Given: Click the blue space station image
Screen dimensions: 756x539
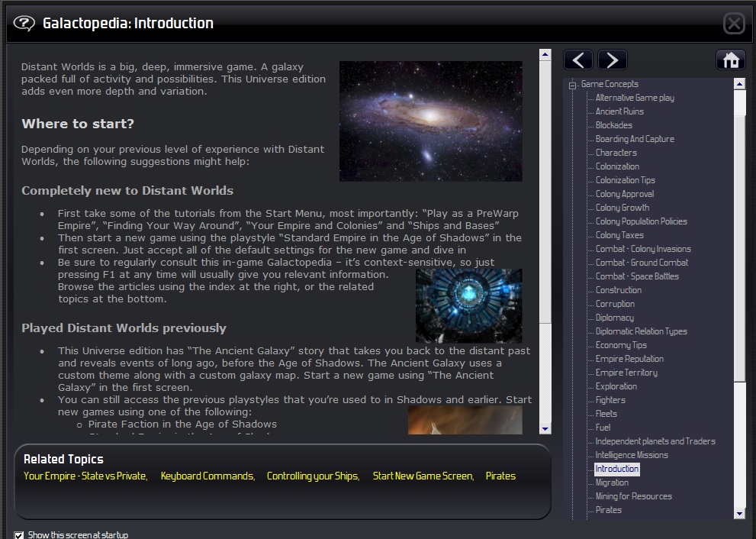Looking at the screenshot, I should click(468, 305).
